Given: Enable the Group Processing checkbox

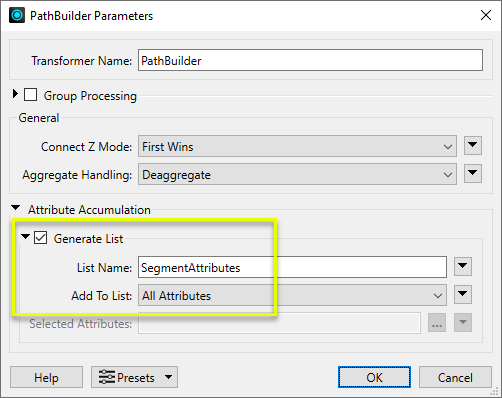Looking at the screenshot, I should [30, 95].
